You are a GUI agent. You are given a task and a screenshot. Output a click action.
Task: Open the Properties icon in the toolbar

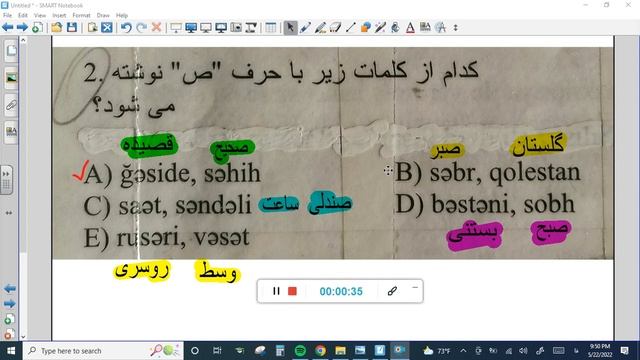click(x=425, y=27)
